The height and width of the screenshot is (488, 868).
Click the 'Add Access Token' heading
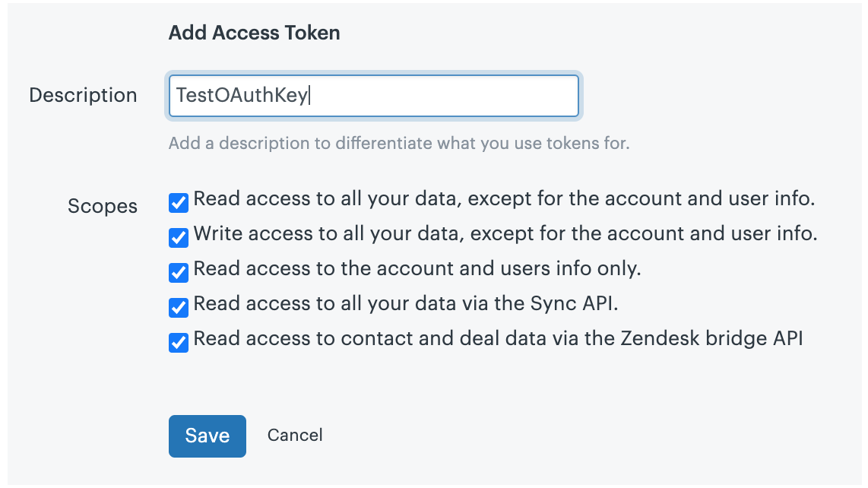tap(254, 33)
